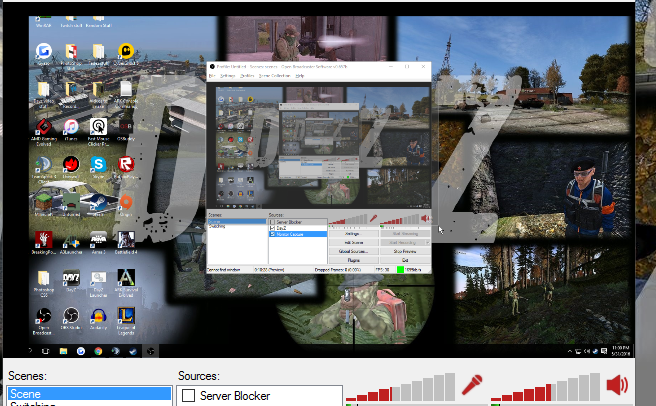This screenshot has height=406, width=656.
Task: Toggle the Server Blocker checkbox in the small OBS window
Action: pyautogui.click(x=272, y=222)
